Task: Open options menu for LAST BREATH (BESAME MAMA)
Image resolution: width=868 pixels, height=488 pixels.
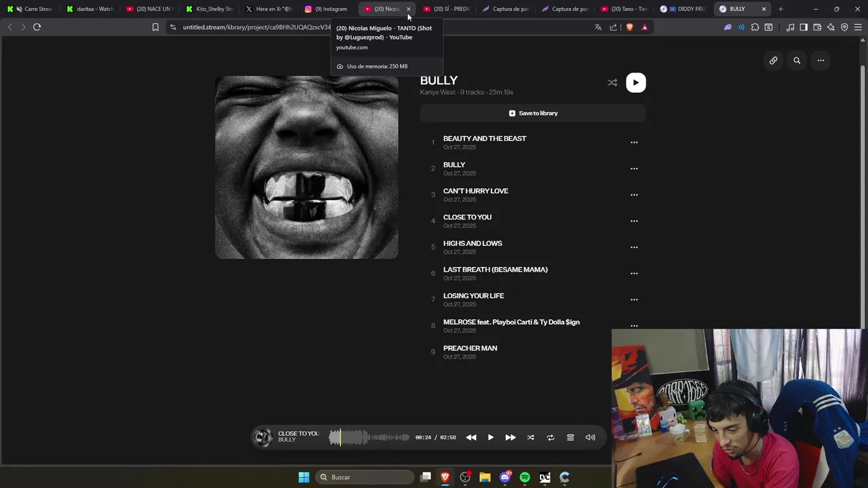Action: 634,273
